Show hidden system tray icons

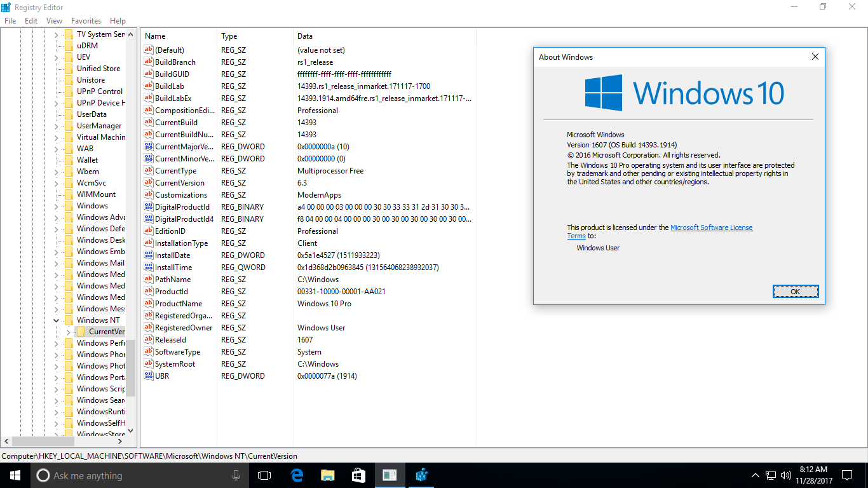click(756, 475)
